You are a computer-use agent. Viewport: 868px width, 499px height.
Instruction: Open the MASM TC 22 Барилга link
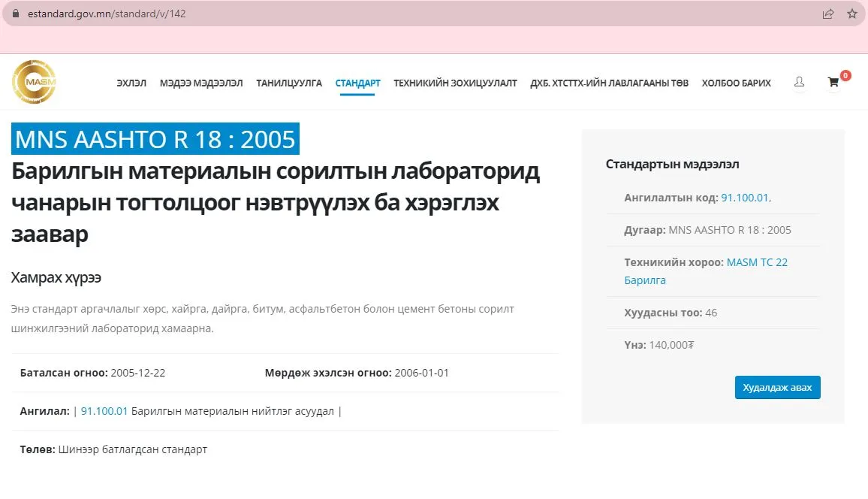point(706,271)
